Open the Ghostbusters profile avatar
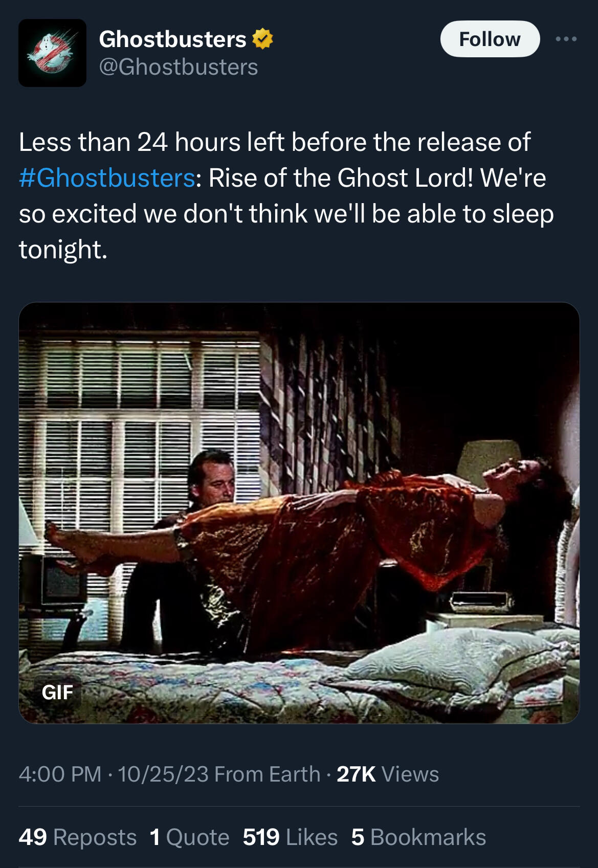This screenshot has height=868, width=598. tap(52, 53)
